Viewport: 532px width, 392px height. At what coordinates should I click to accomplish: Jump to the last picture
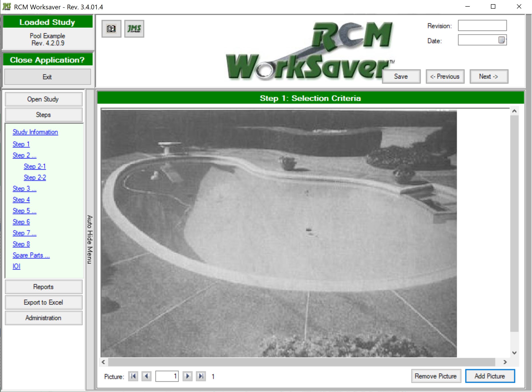[x=201, y=376]
